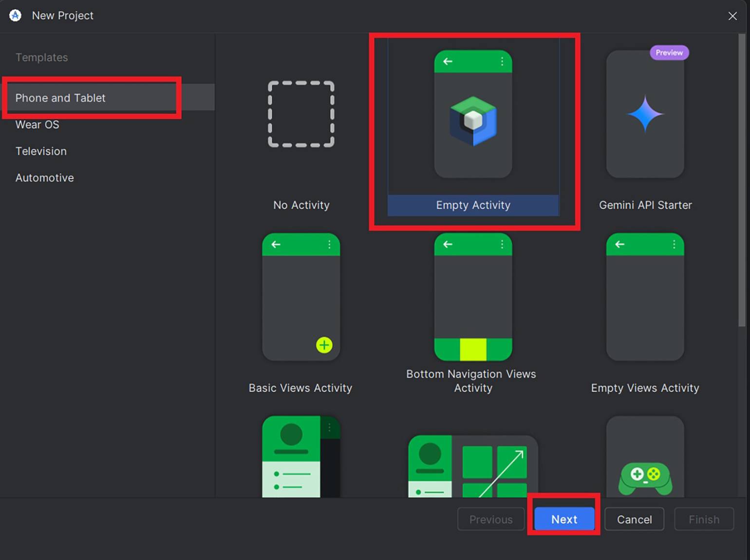Click the Basic Views Activity label
This screenshot has height=560, width=750.
(300, 388)
